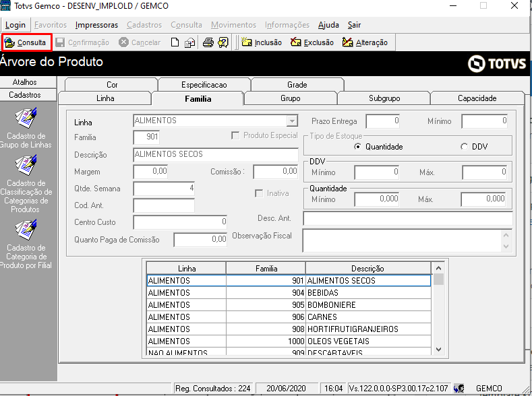The width and height of the screenshot is (532, 396).
Task: Select the Quantidade stock type radio
Action: click(357, 147)
